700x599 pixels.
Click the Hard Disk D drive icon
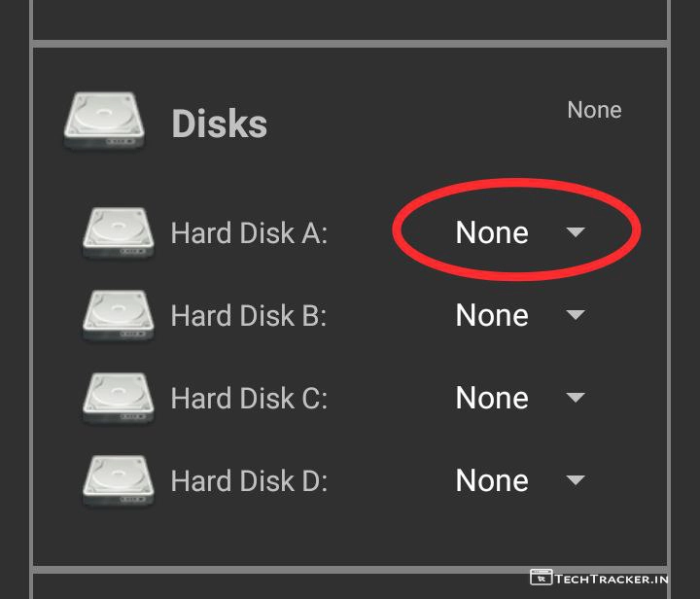click(118, 481)
